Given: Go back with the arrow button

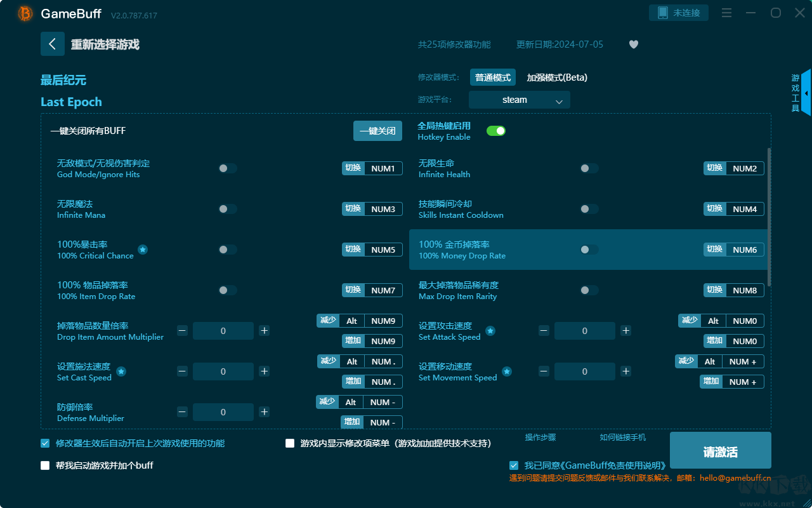Looking at the screenshot, I should pos(53,44).
